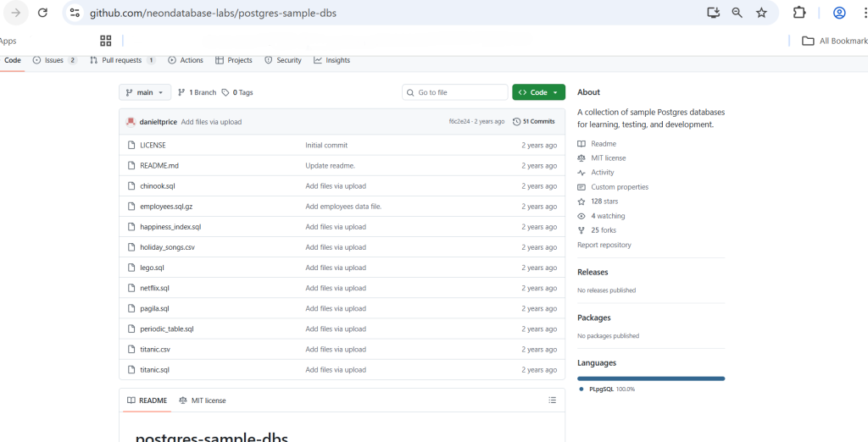Open the README outline list icon
The height and width of the screenshot is (442, 868).
click(553, 401)
